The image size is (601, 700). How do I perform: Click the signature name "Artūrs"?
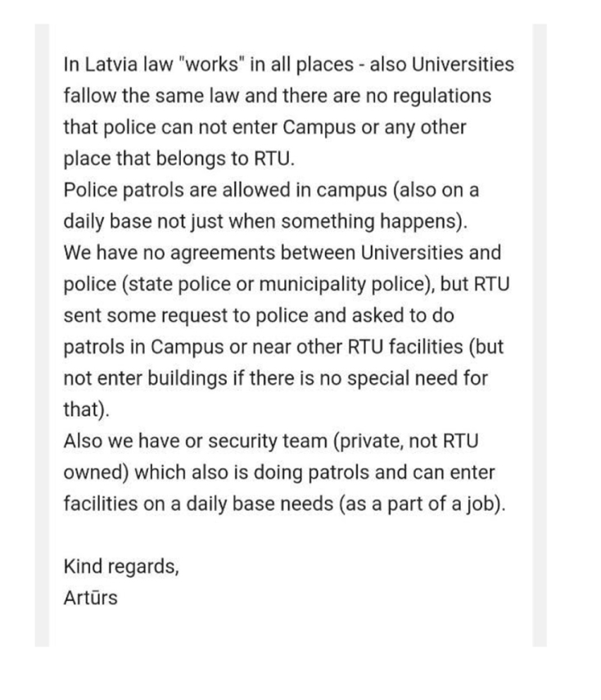[90, 597]
